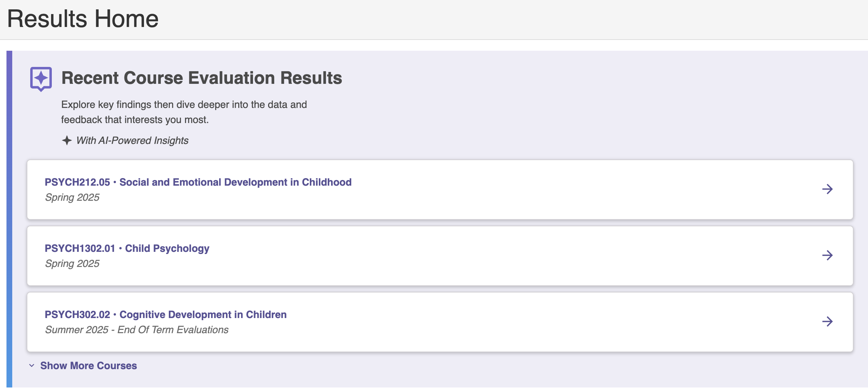Click the Explore key findings description text
The height and width of the screenshot is (390, 868).
184,112
